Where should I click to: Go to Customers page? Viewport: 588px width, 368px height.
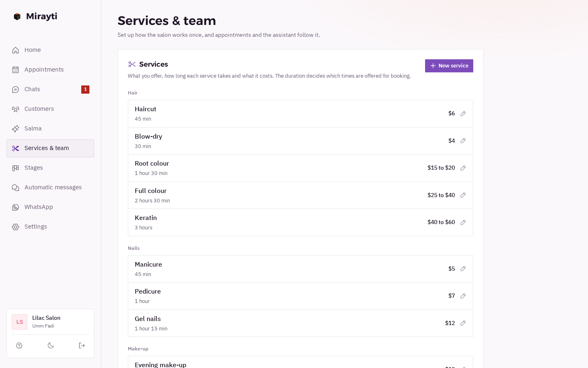[x=50, y=109]
